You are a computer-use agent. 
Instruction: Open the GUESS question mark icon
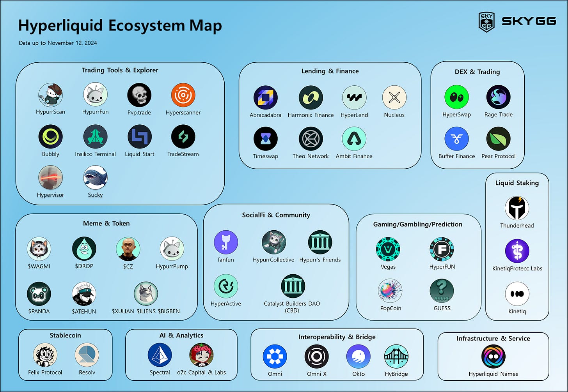click(442, 291)
